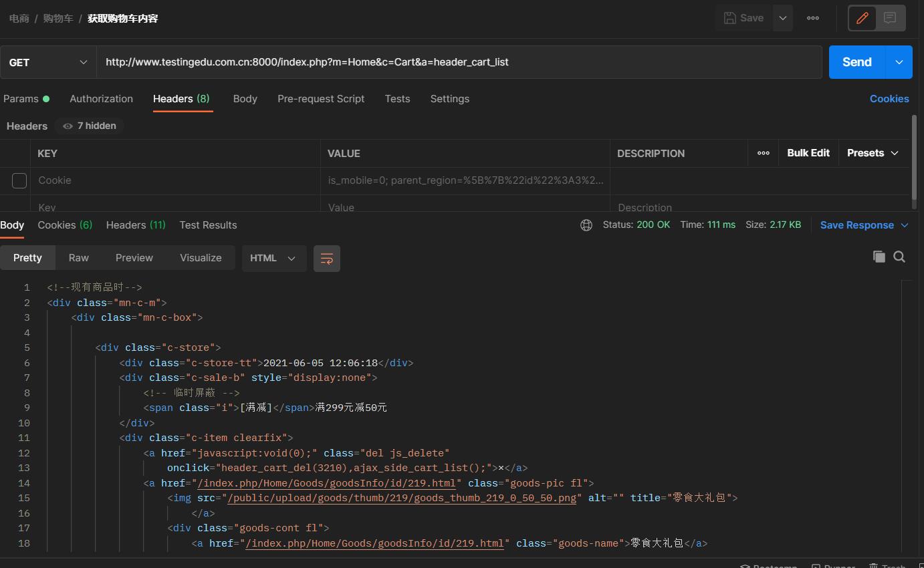
Task: Select the request Headers (8) tab
Action: [181, 99]
